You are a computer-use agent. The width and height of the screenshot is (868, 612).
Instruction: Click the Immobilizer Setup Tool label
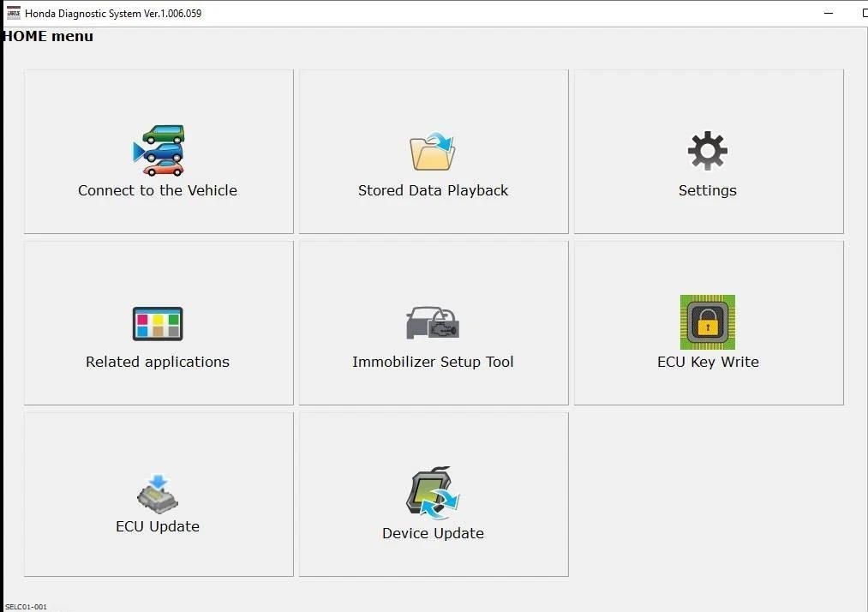[433, 362]
